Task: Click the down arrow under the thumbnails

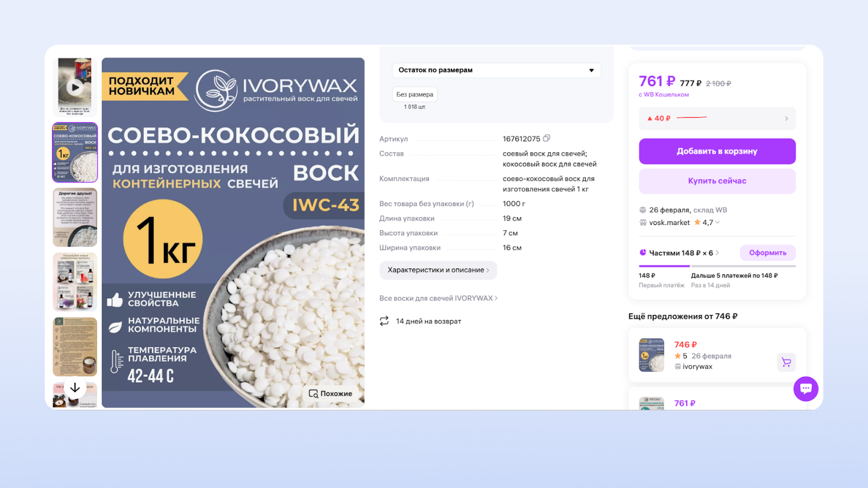Action: [75, 388]
